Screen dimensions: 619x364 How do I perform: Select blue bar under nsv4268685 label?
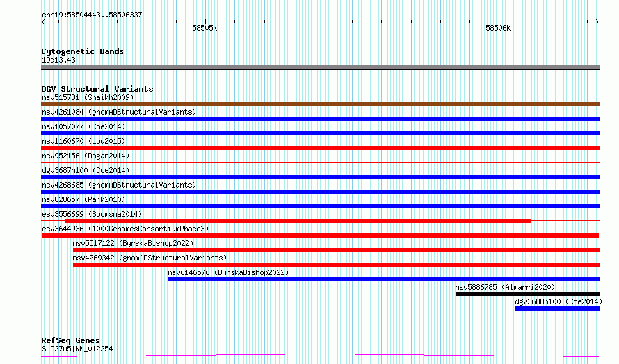pyautogui.click(x=320, y=192)
